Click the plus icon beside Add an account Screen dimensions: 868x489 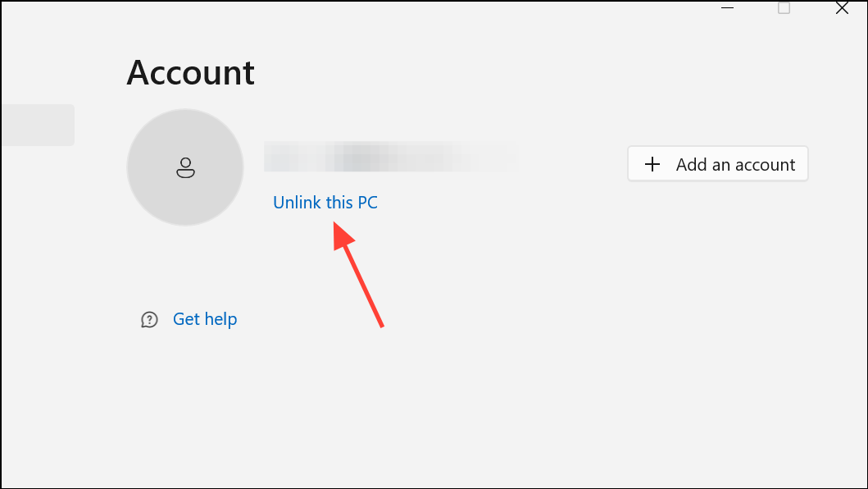652,164
